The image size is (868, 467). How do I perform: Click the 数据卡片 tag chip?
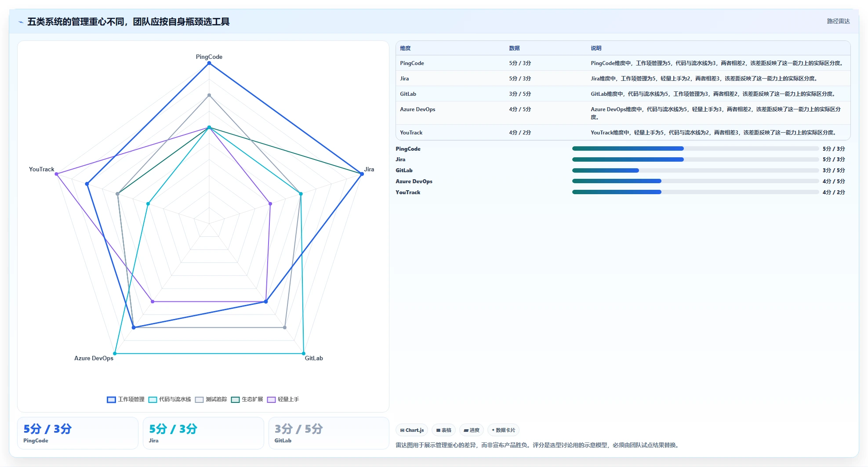tap(503, 430)
